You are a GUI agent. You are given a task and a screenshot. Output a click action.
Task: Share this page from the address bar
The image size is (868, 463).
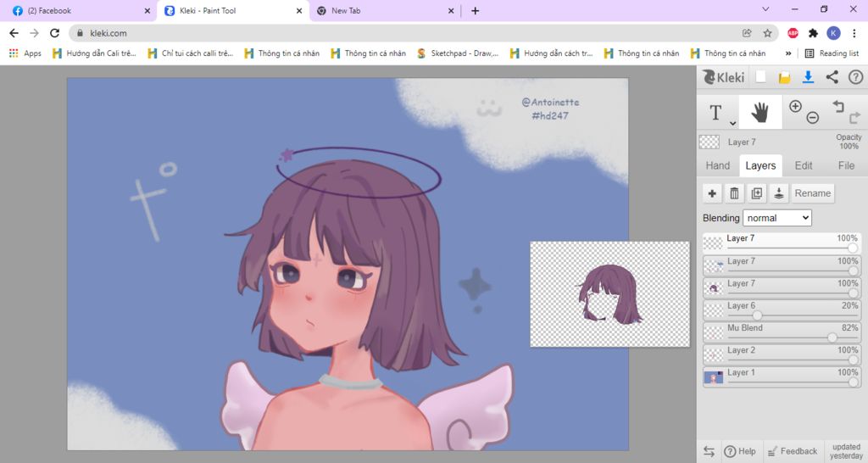(747, 33)
